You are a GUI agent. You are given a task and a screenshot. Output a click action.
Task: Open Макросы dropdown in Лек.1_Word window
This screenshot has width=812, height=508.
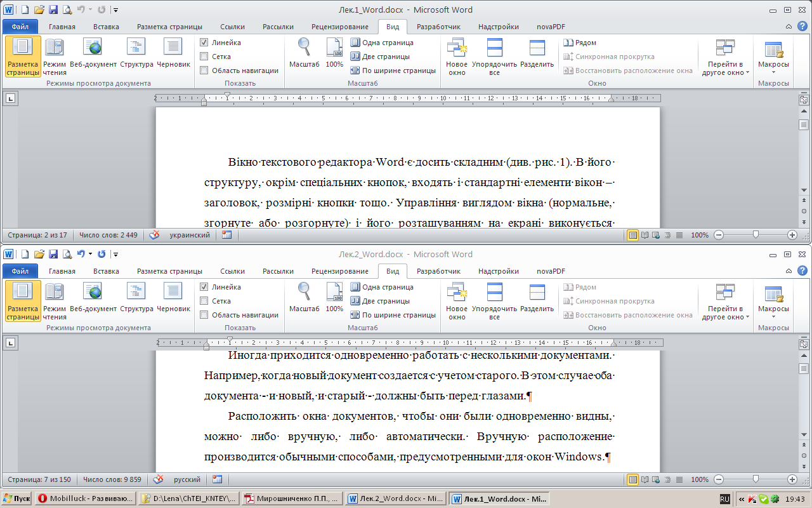click(x=773, y=56)
